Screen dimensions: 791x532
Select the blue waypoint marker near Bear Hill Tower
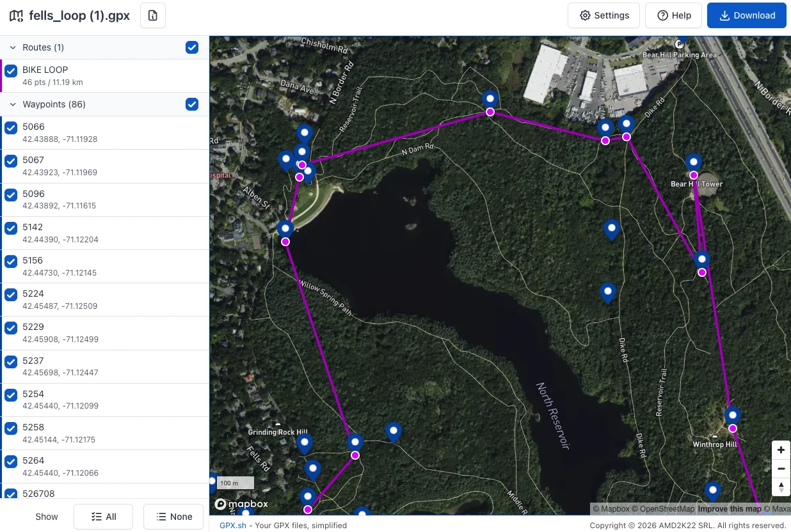(x=694, y=161)
